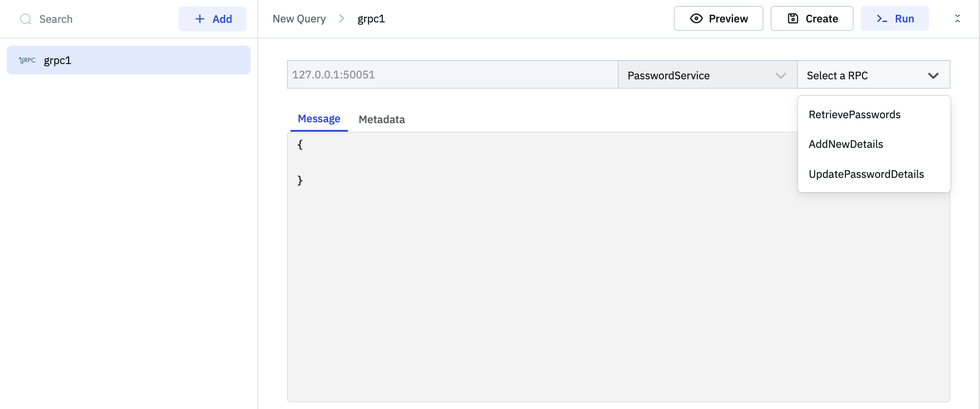Rename the query via grpc1 title

371,19
